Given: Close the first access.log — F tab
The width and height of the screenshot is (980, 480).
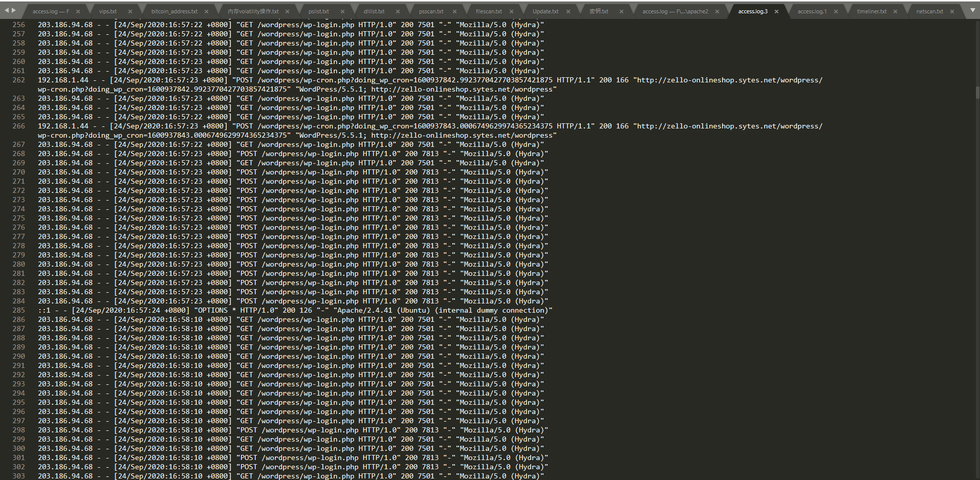Looking at the screenshot, I should pyautogui.click(x=78, y=11).
